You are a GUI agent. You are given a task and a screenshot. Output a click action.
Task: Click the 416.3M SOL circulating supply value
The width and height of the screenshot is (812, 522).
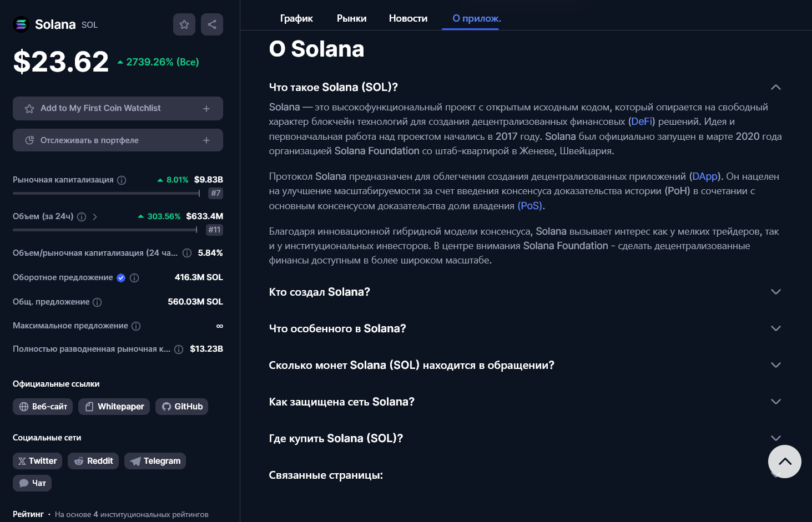point(199,277)
